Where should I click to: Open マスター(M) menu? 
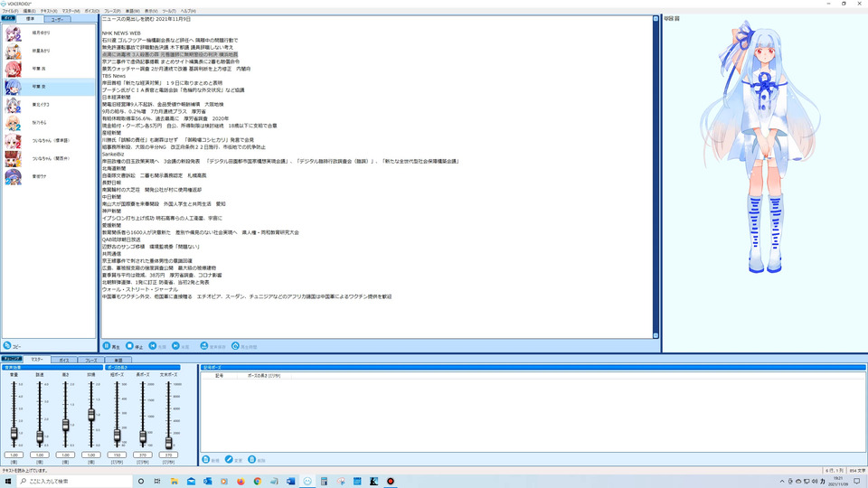(71, 11)
